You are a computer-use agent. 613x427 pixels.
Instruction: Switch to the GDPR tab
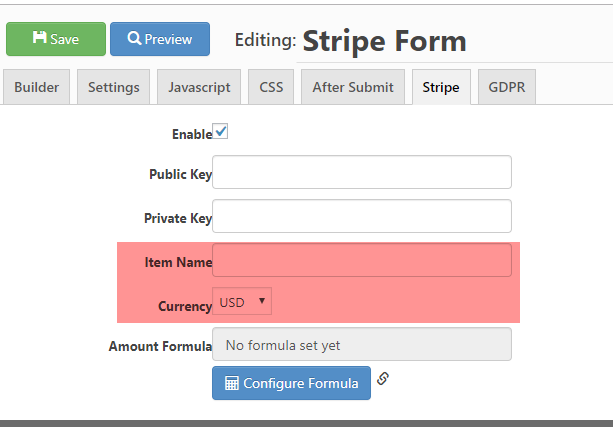[x=507, y=87]
